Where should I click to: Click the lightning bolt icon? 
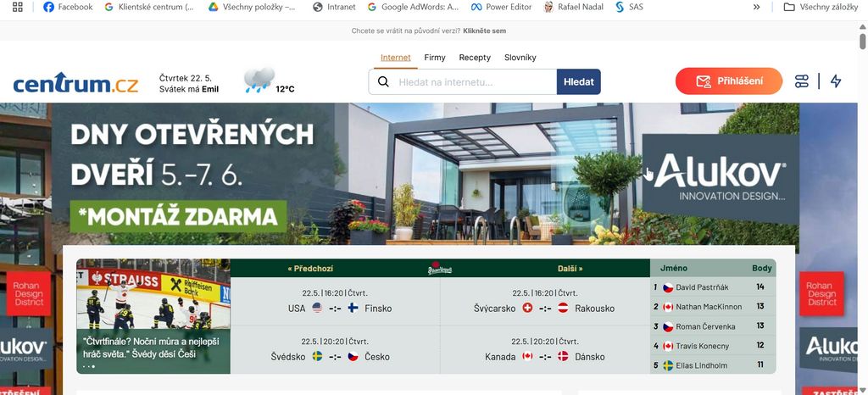836,81
